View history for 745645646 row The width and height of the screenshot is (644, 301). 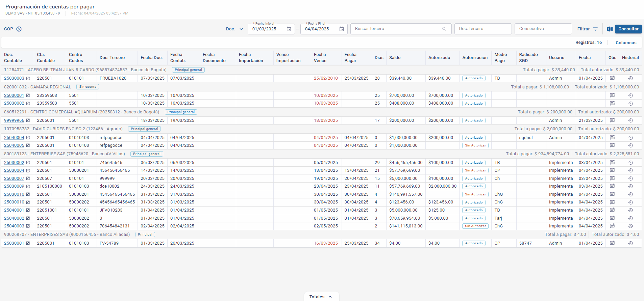(x=630, y=163)
